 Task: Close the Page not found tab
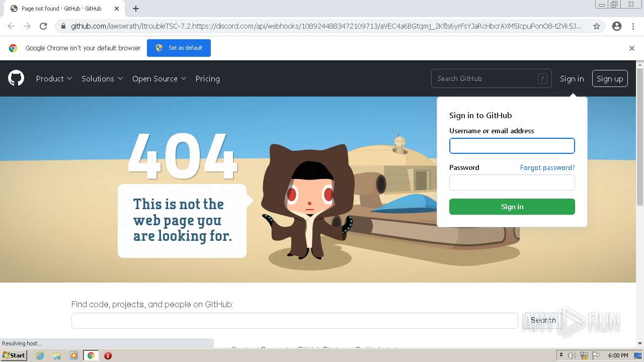117,9
